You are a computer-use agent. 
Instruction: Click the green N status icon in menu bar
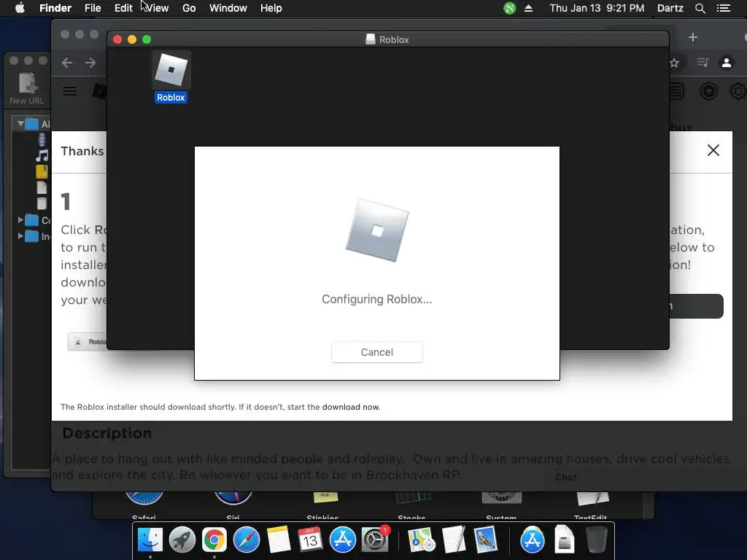click(510, 8)
